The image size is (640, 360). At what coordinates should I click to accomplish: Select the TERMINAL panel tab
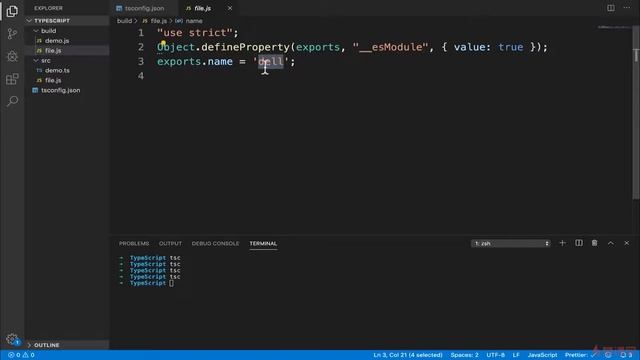click(263, 243)
